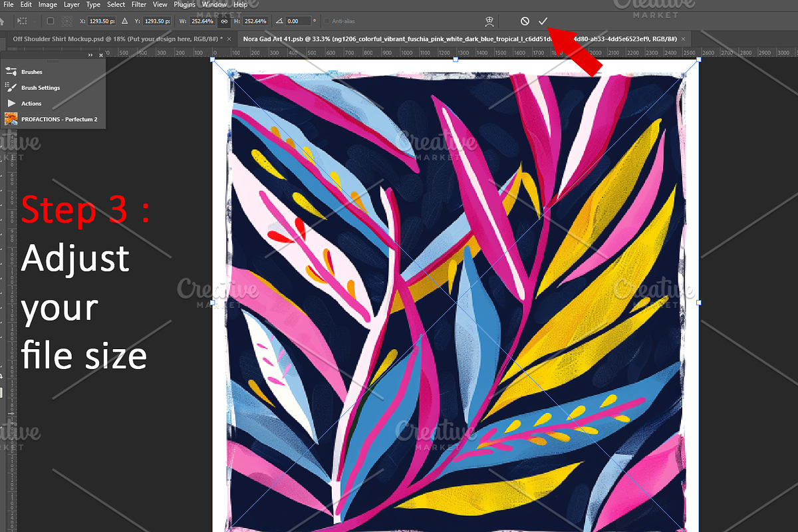Open the Layer menu
The image size is (798, 532).
tap(72, 5)
